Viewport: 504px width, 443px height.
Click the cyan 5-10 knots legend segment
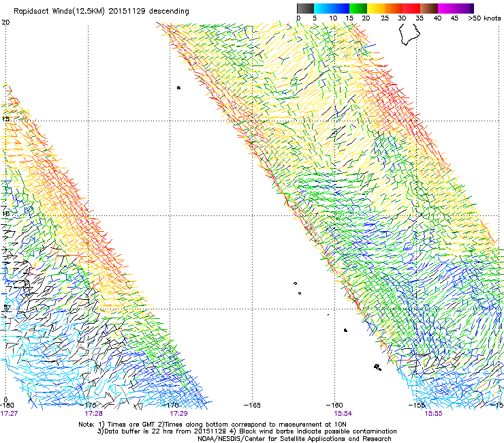point(323,8)
